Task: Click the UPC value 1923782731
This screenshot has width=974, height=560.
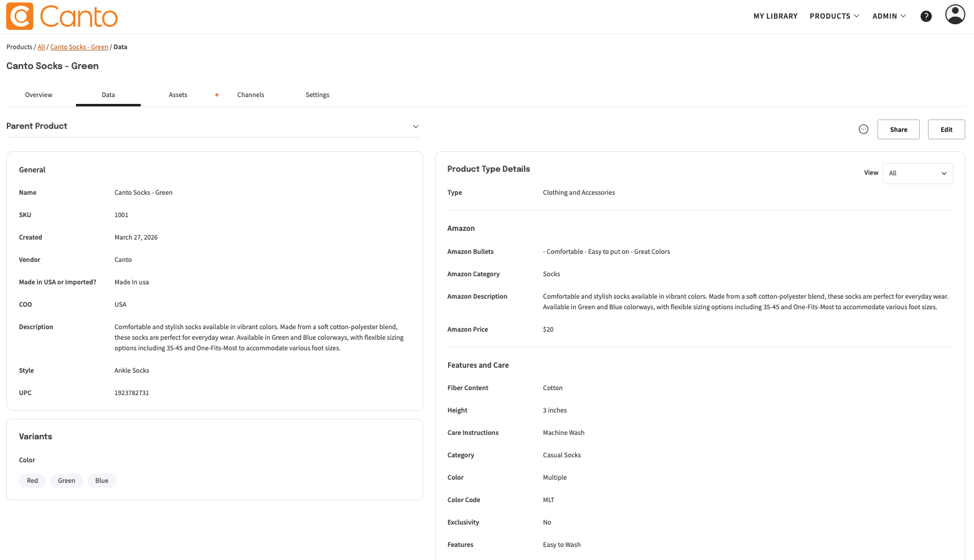Action: click(132, 393)
